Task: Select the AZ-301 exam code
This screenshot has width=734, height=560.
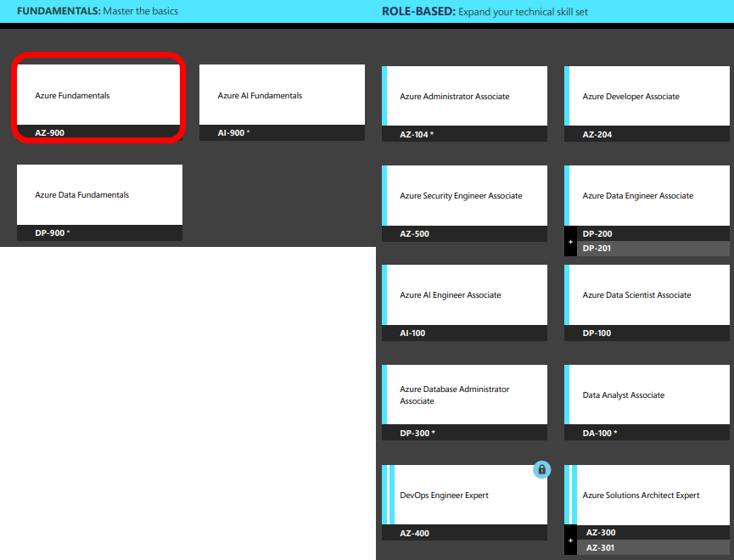Action: tap(600, 547)
